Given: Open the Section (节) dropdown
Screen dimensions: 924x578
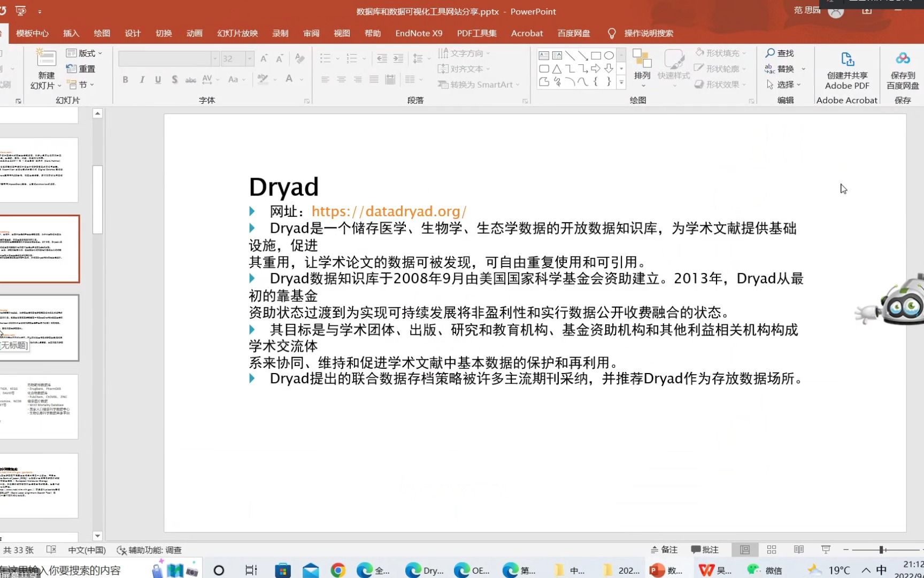Looking at the screenshot, I should tap(81, 85).
